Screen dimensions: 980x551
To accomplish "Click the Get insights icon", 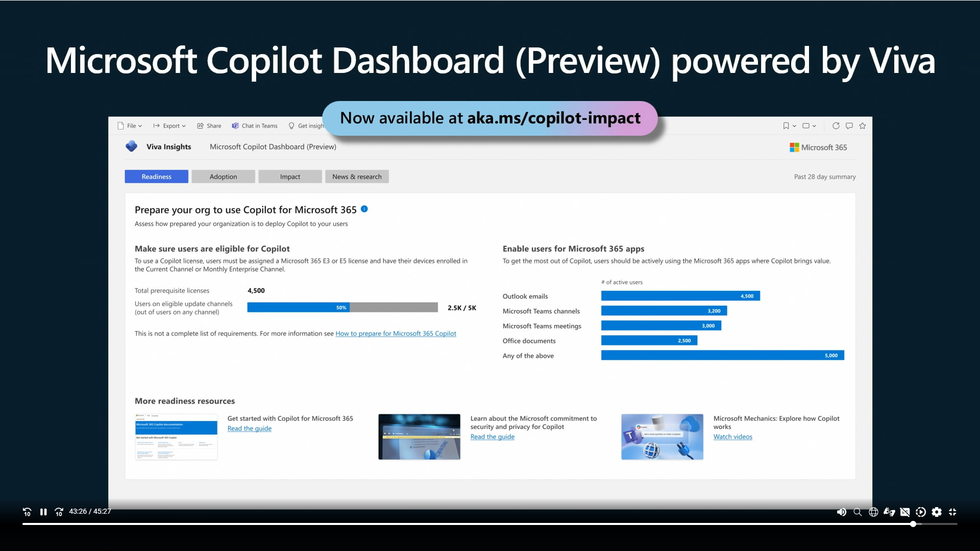I will pos(291,126).
